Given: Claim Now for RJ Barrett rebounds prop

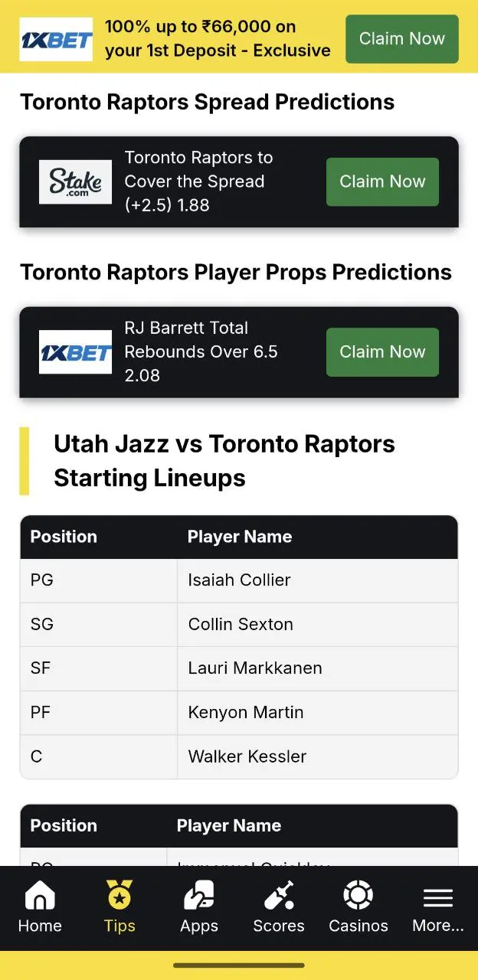Looking at the screenshot, I should point(382,352).
